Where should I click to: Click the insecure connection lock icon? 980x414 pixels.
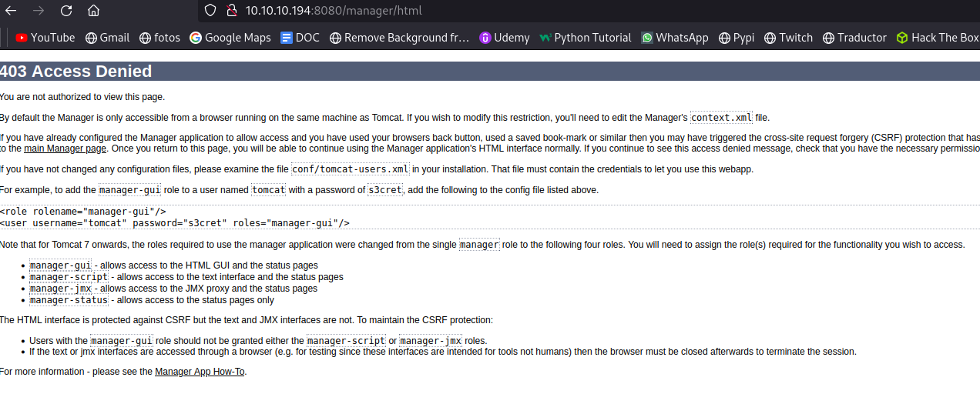(x=230, y=11)
